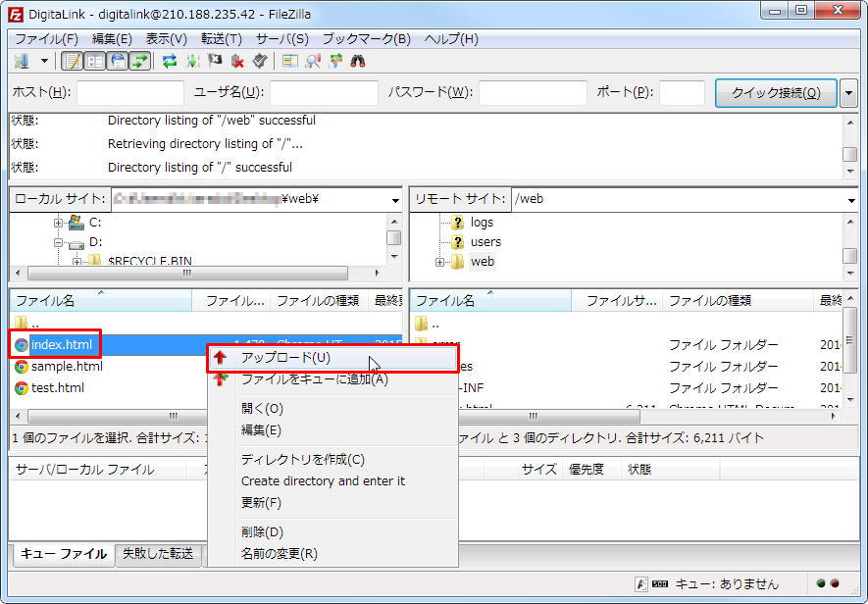Open the ヘルプ(H) menu
Viewport: 868px width, 604px height.
(x=451, y=39)
